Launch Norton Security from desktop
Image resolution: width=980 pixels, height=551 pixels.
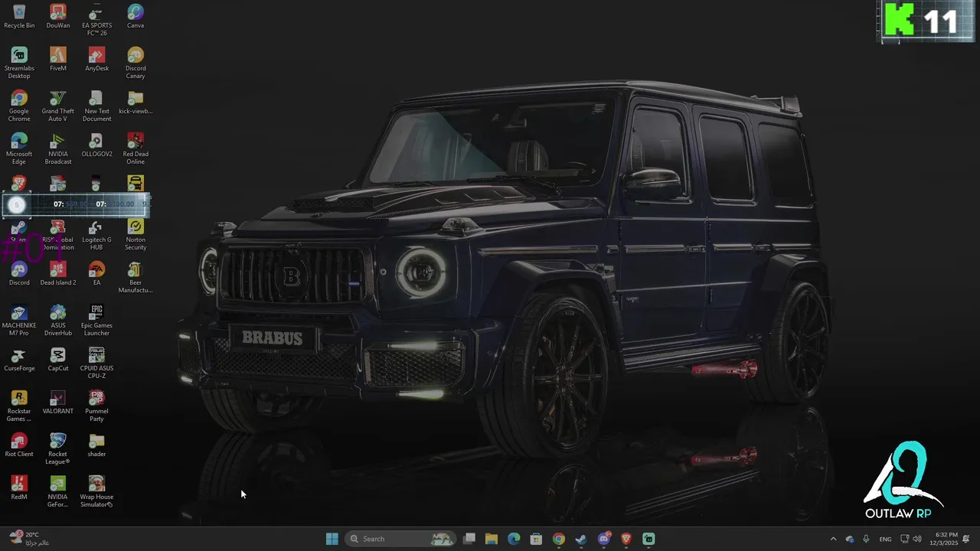[136, 236]
